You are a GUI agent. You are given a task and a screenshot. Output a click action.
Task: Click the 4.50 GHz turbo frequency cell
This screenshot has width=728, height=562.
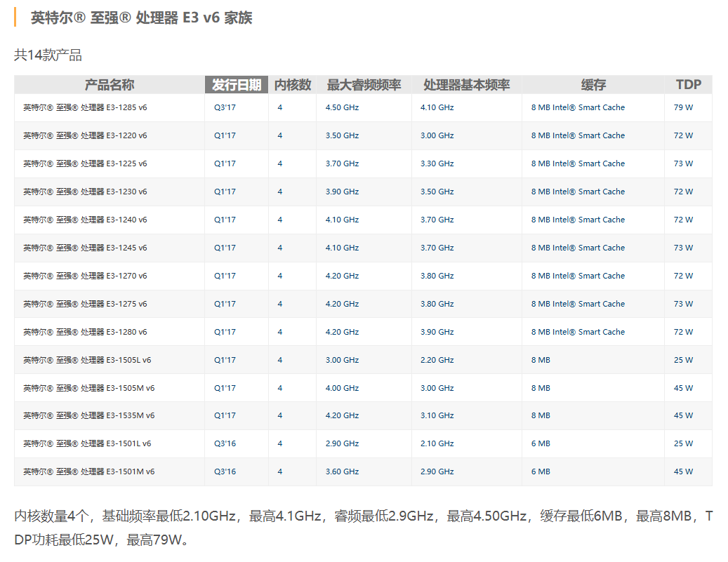(342, 108)
